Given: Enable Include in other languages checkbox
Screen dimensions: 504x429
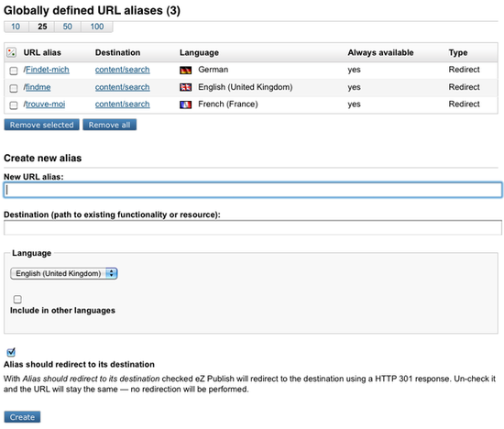Looking at the screenshot, I should [x=17, y=300].
